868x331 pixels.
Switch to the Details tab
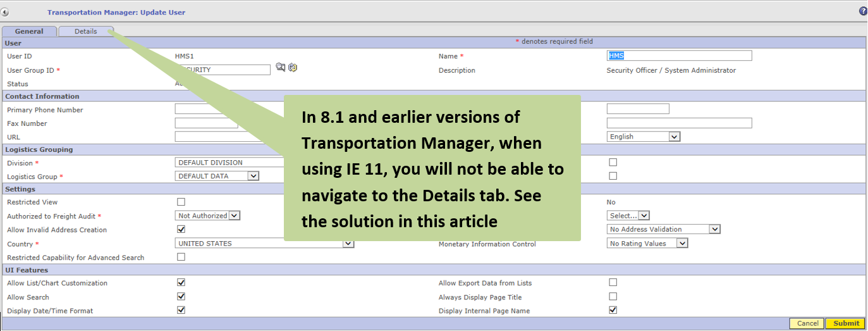(86, 32)
